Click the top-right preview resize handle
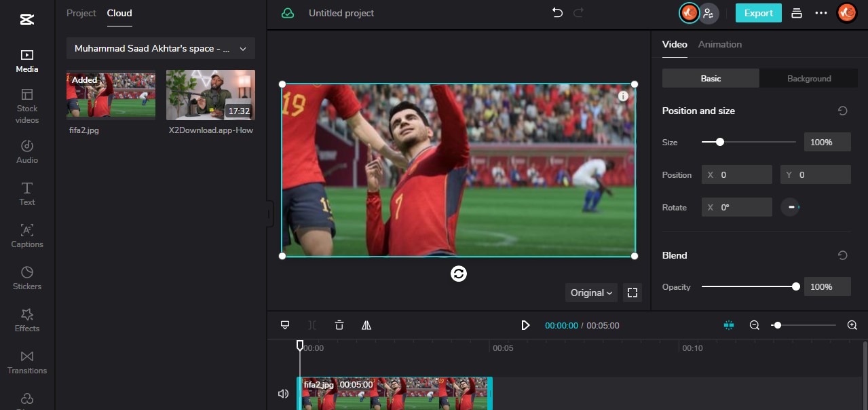Viewport: 868px width, 410px height. pyautogui.click(x=635, y=84)
